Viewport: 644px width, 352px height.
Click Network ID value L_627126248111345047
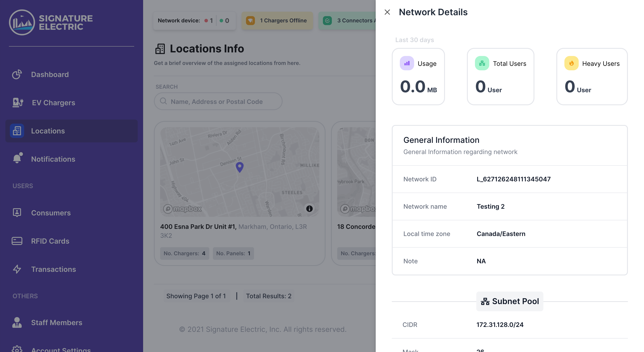click(x=513, y=179)
